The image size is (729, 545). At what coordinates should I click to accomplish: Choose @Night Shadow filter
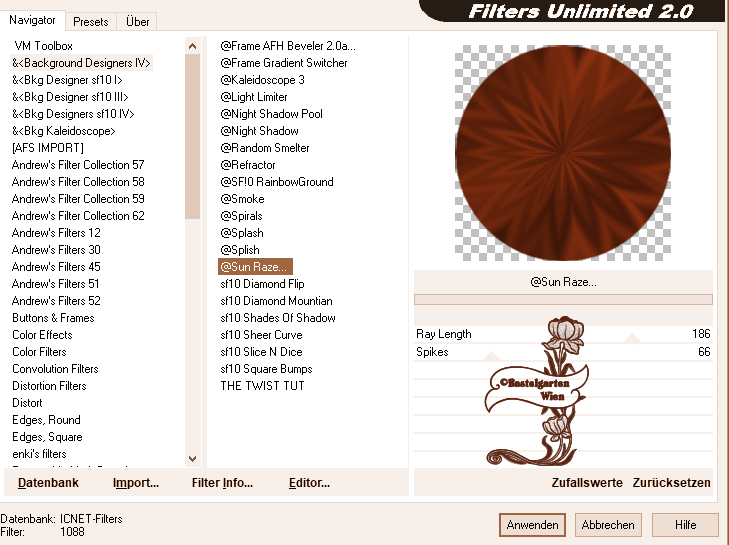coord(259,131)
